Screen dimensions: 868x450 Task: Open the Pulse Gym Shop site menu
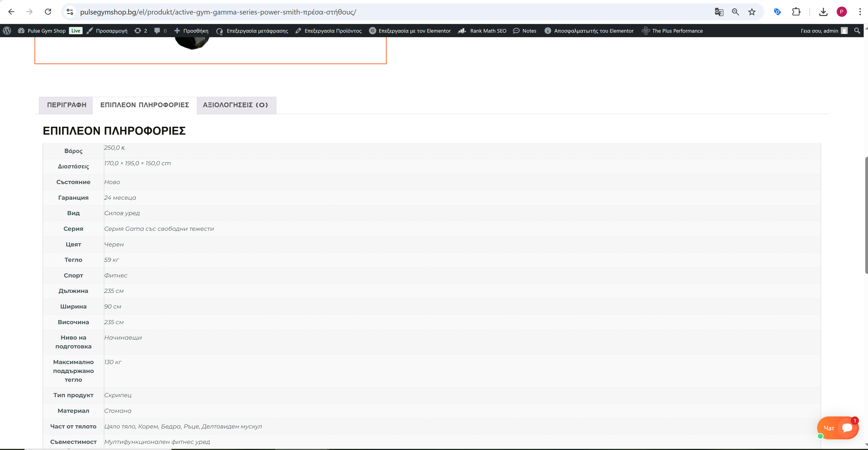click(x=46, y=31)
